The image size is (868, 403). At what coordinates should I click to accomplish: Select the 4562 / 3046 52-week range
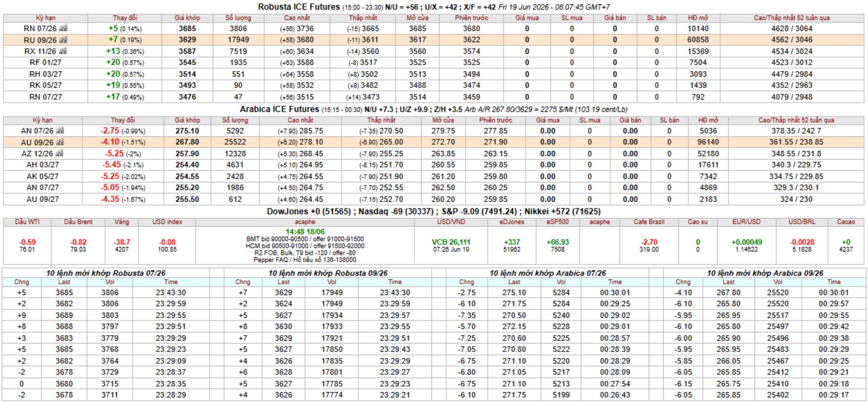point(792,40)
